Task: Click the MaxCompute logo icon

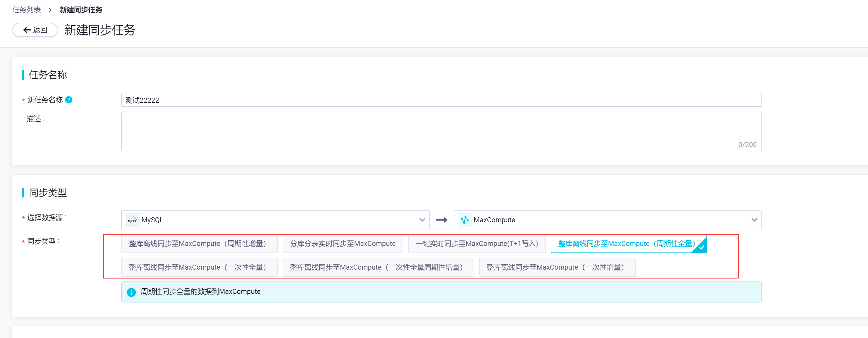Action: pos(465,220)
